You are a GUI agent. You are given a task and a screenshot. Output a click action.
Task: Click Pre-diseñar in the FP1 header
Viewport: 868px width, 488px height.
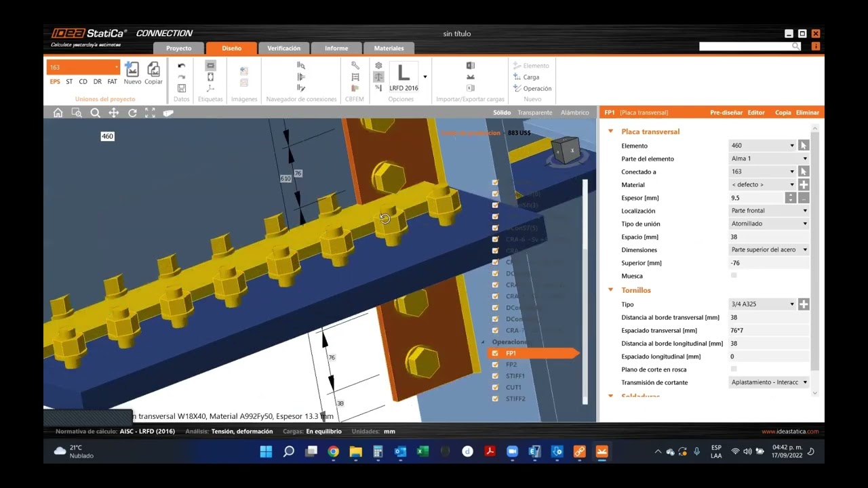pos(726,113)
